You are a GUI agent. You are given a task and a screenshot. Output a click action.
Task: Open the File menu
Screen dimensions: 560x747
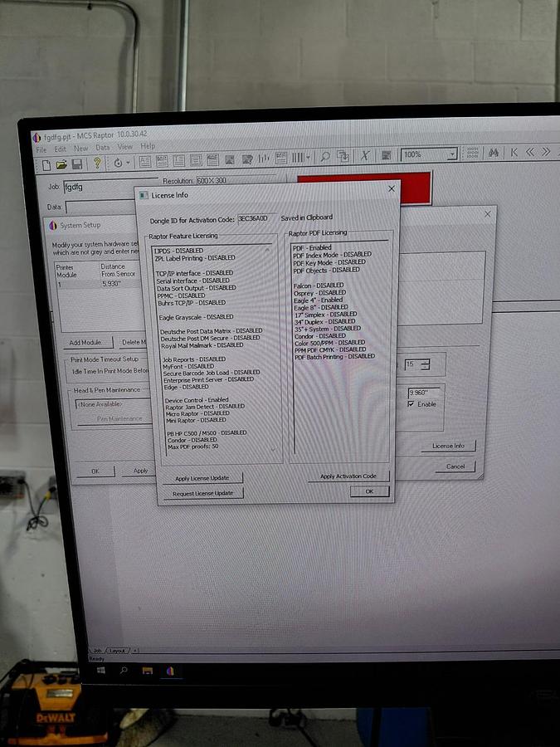(x=41, y=149)
